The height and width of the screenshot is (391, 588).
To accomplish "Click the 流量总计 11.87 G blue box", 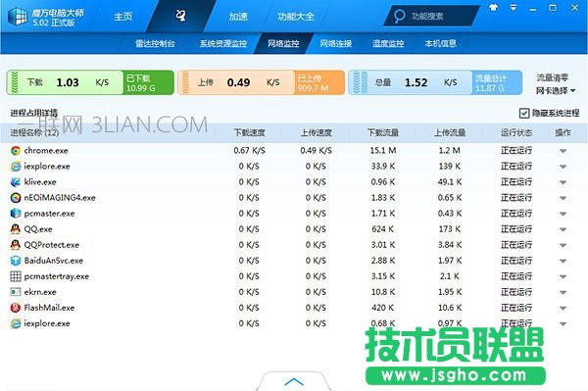I will (x=497, y=82).
